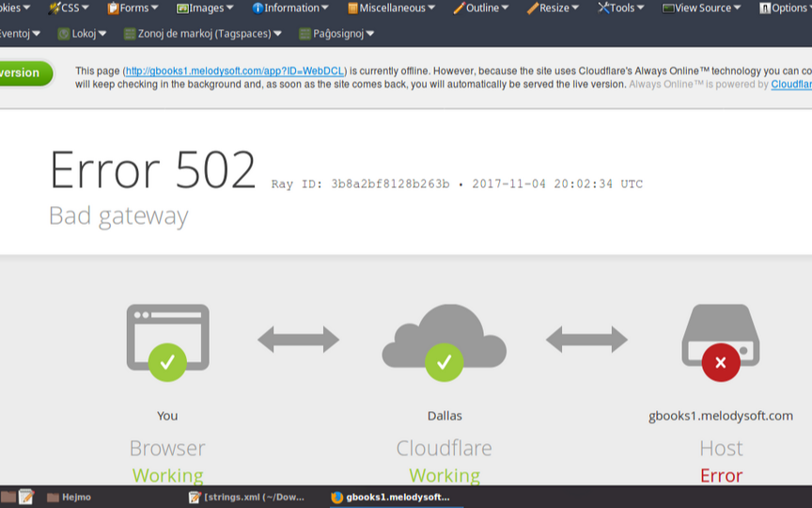Click the Images picture icon

pos(182,8)
